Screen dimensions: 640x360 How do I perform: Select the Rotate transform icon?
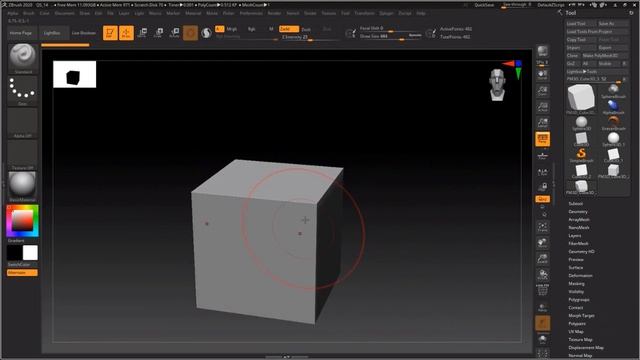click(x=174, y=33)
